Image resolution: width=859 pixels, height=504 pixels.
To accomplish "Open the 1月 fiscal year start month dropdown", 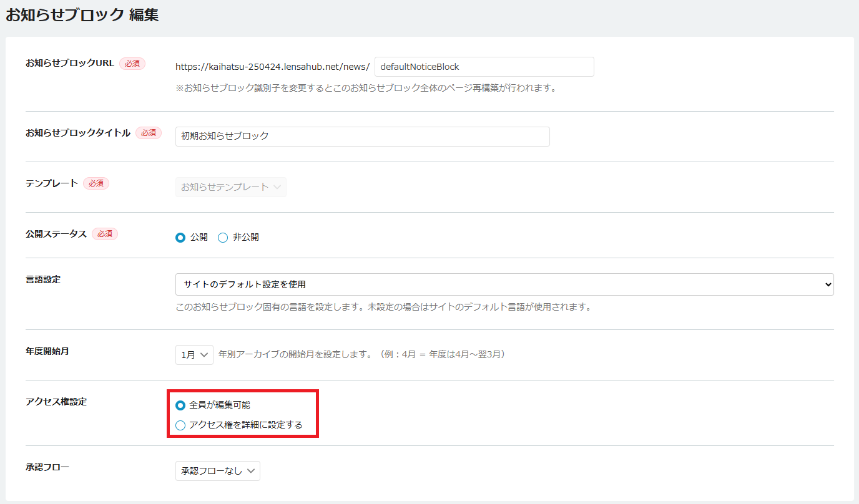I will pyautogui.click(x=194, y=354).
